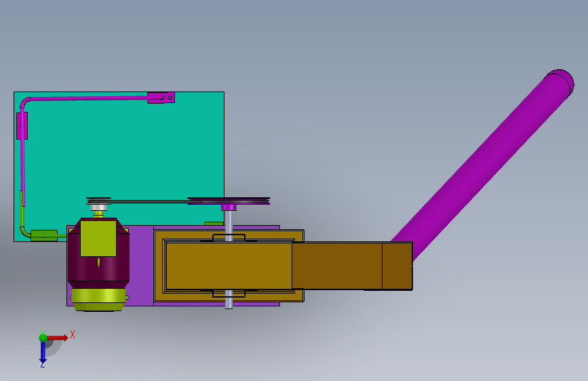588x381 pixels.
Task: Select the magenta collar under the large pulley
Action: pos(229,207)
